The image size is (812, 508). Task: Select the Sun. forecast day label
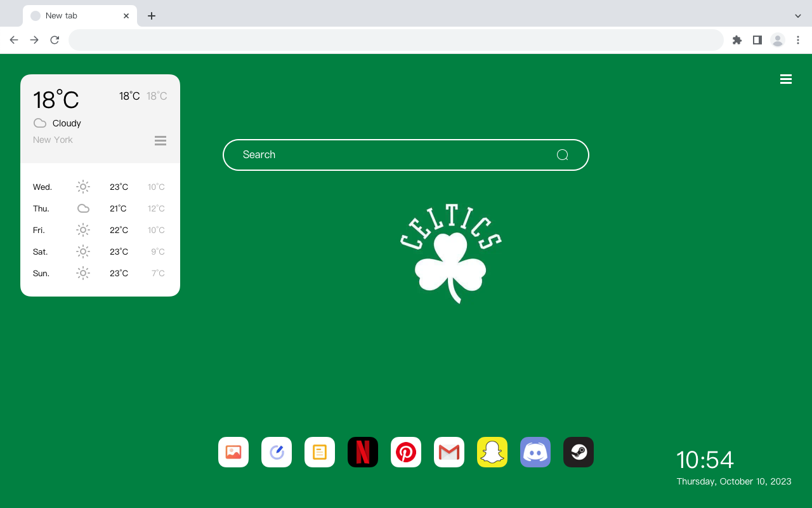coord(41,273)
